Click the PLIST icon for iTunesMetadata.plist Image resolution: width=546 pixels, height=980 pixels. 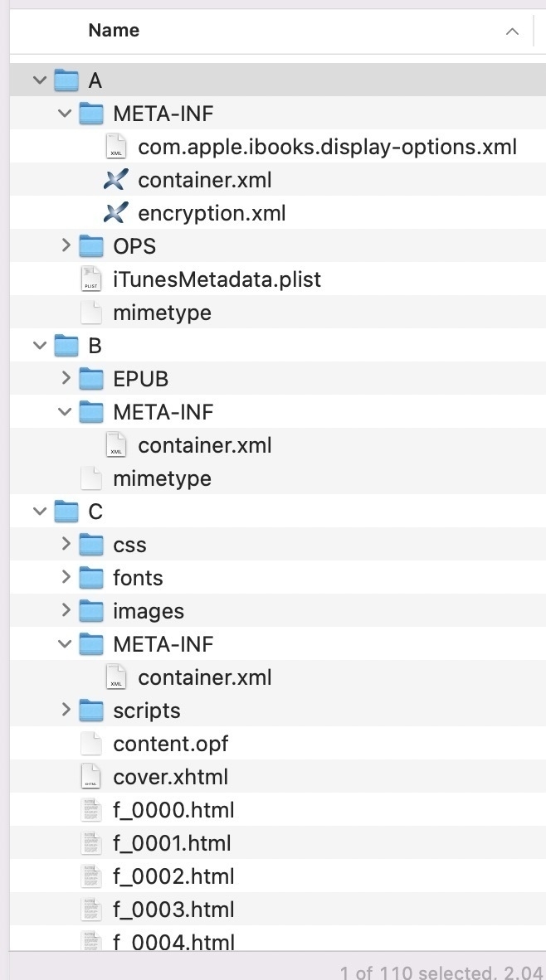(x=91, y=279)
